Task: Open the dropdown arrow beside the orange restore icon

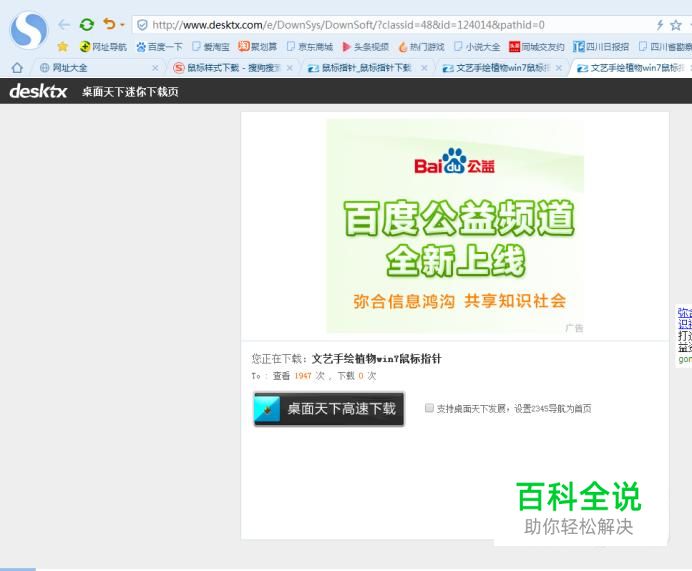Action: [x=122, y=25]
